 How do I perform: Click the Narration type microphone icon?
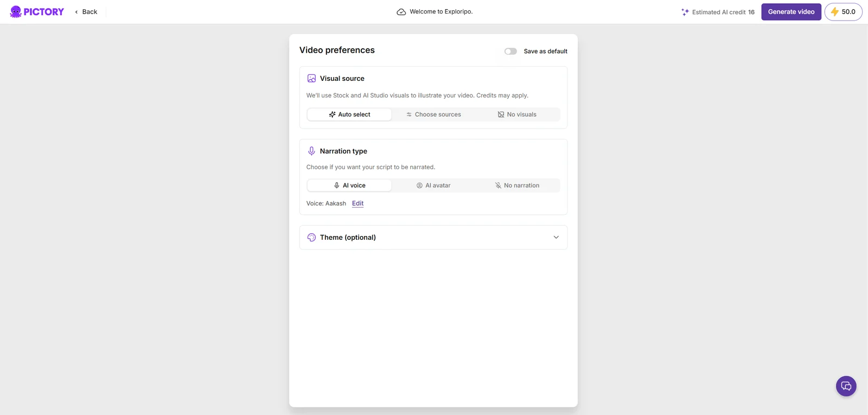pyautogui.click(x=311, y=151)
